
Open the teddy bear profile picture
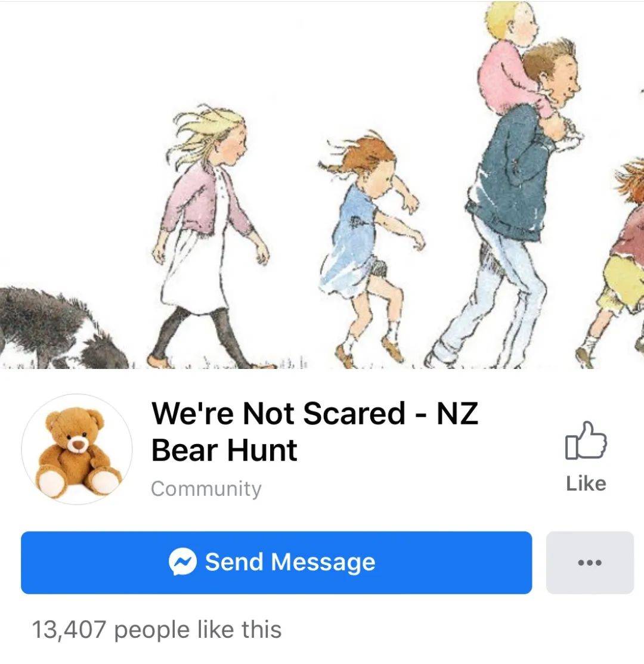pos(77,449)
